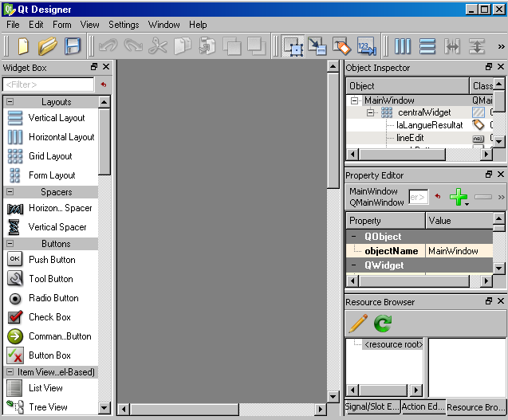Open the File menu
Image resolution: width=508 pixels, height=420 pixels.
(x=13, y=25)
